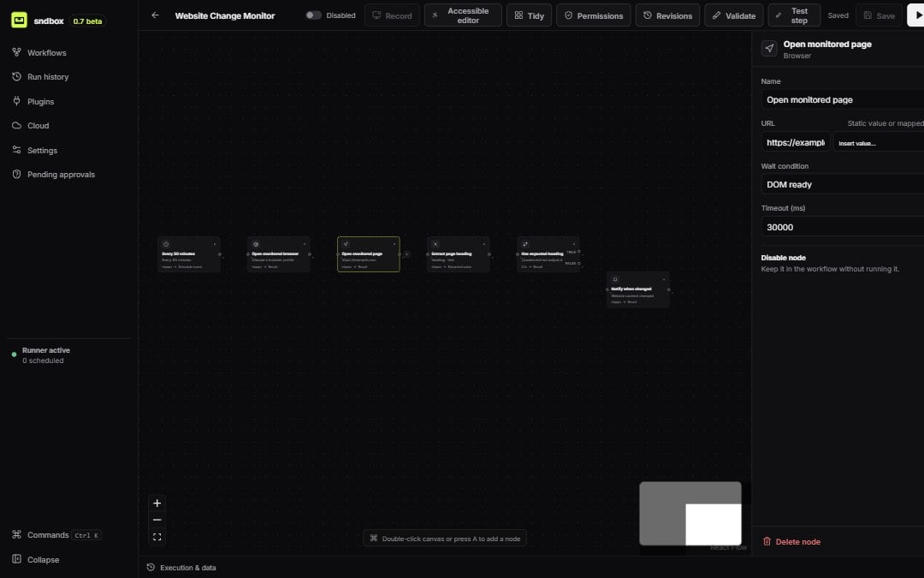Fit the canvas view to screen
924x578 pixels.
157,537
